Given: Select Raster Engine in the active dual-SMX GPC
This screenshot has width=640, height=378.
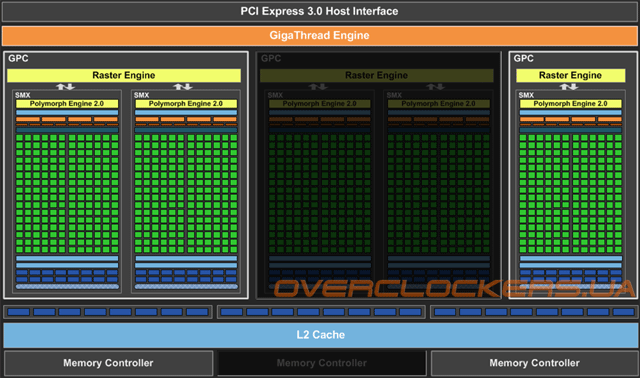Looking at the screenshot, I should coord(124,76).
